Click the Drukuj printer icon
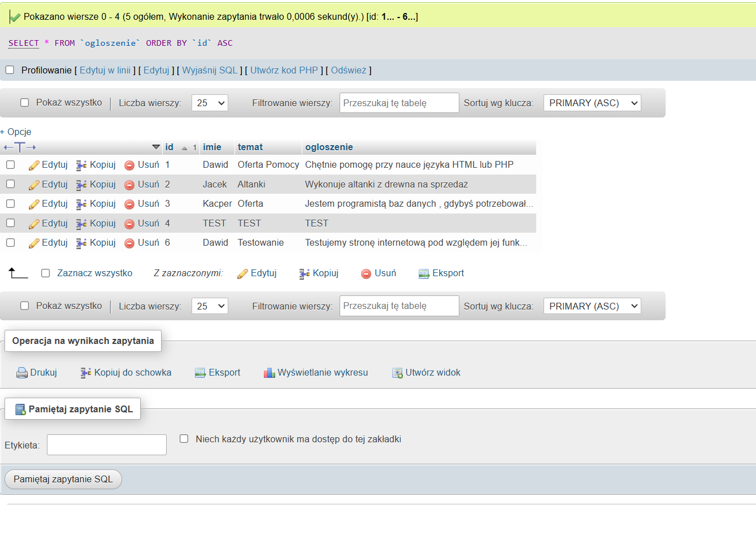Viewport: 756px width, 549px height. tap(22, 373)
